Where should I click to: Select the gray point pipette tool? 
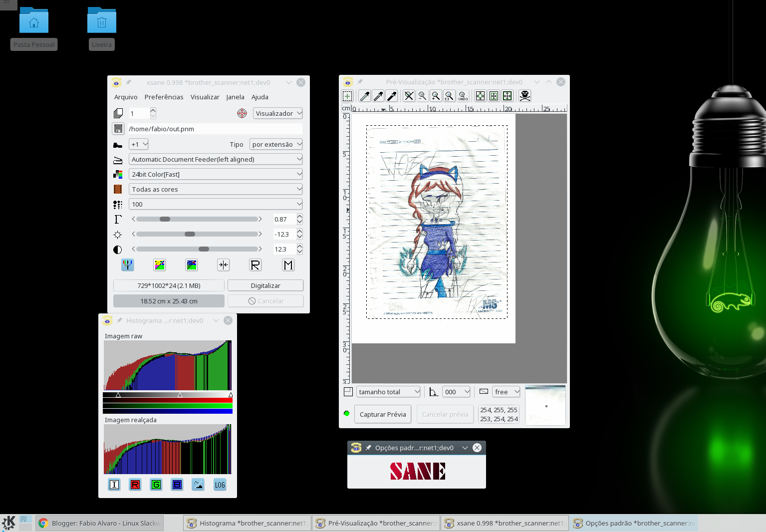pyautogui.click(x=378, y=95)
